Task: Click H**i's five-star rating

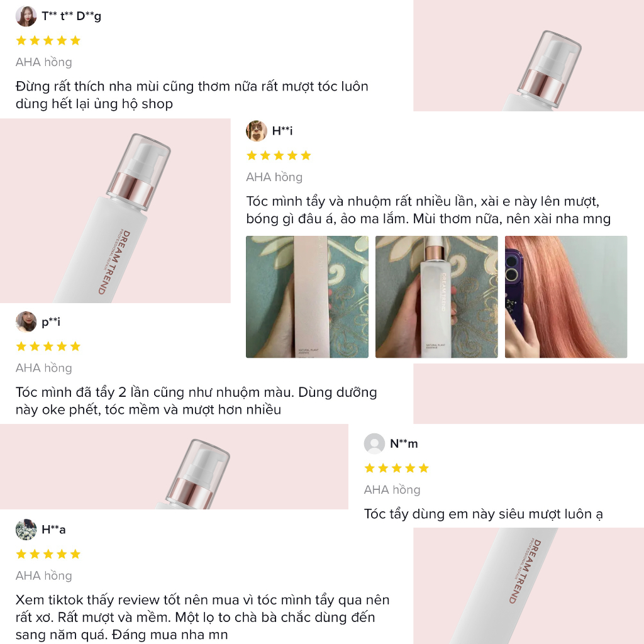Action: [279, 156]
